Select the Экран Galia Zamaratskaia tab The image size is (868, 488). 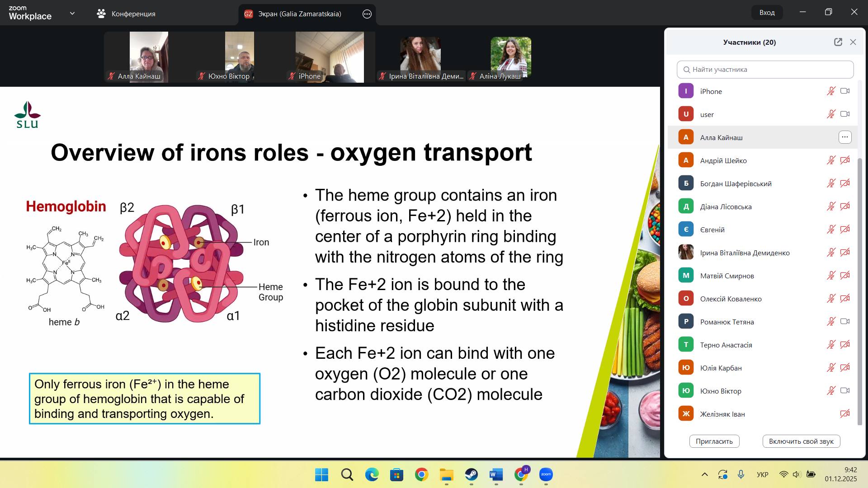coord(299,14)
